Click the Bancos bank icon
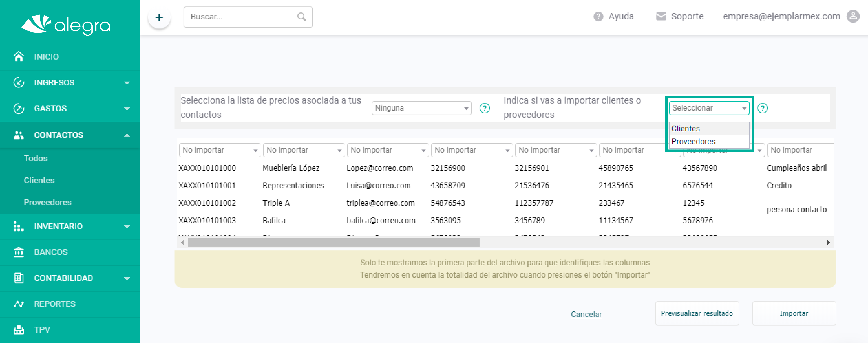 click(19, 252)
